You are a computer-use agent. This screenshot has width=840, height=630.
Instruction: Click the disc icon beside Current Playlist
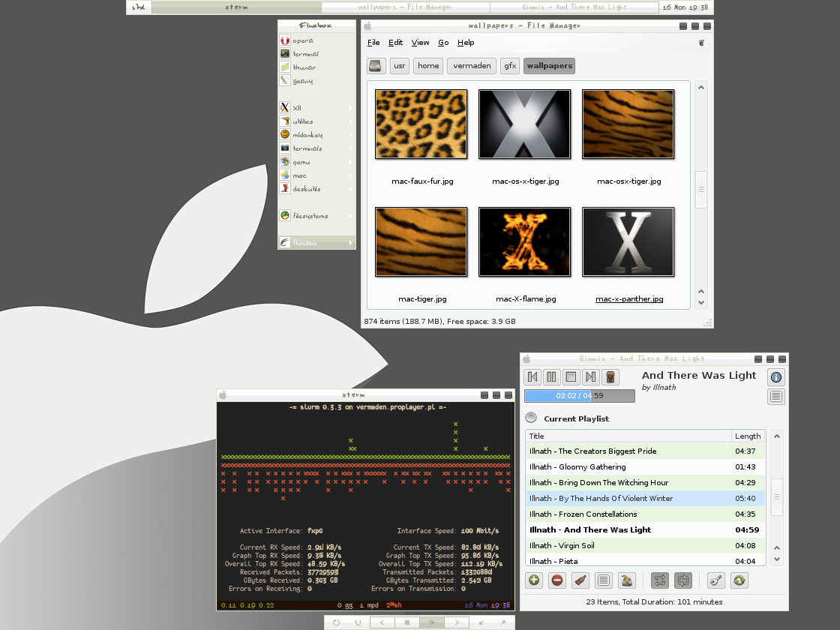click(531, 418)
